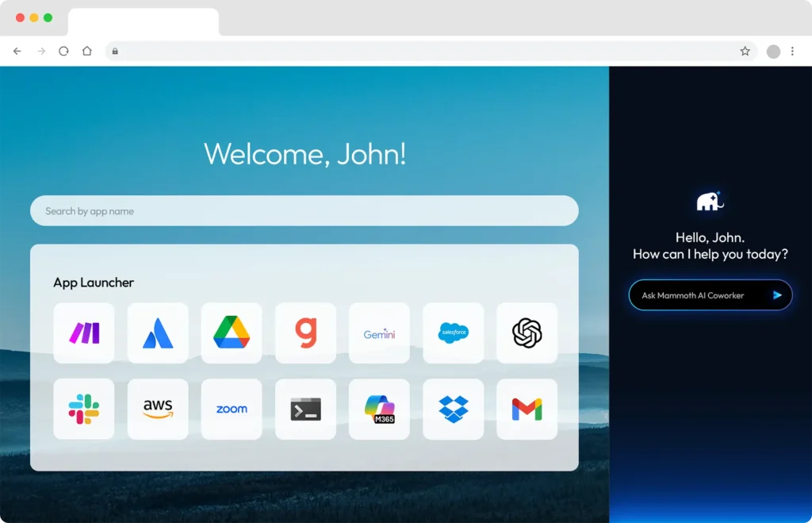812x523 pixels.
Task: Launch the Zoom app
Action: pyautogui.click(x=232, y=410)
